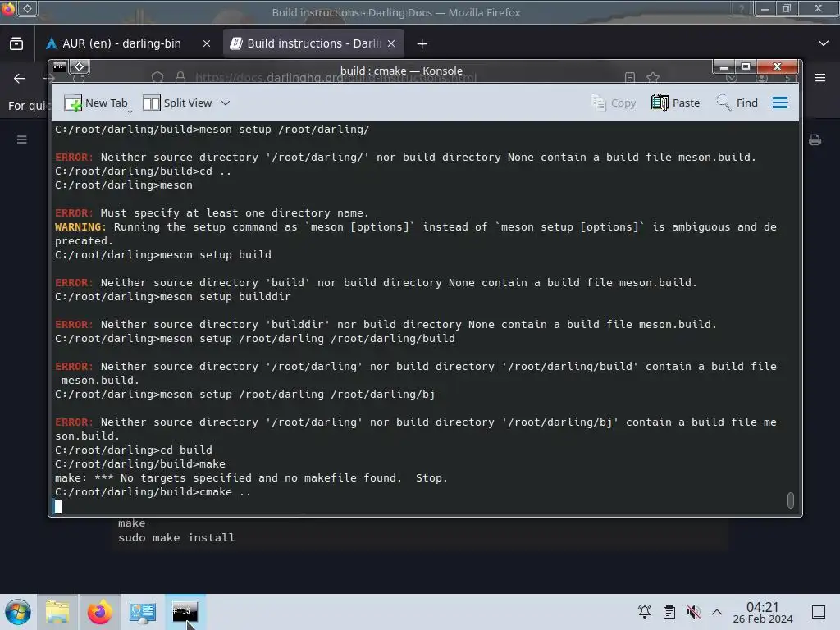The width and height of the screenshot is (840, 630).
Task: Open System Settings taskbar icon
Action: click(x=143, y=612)
